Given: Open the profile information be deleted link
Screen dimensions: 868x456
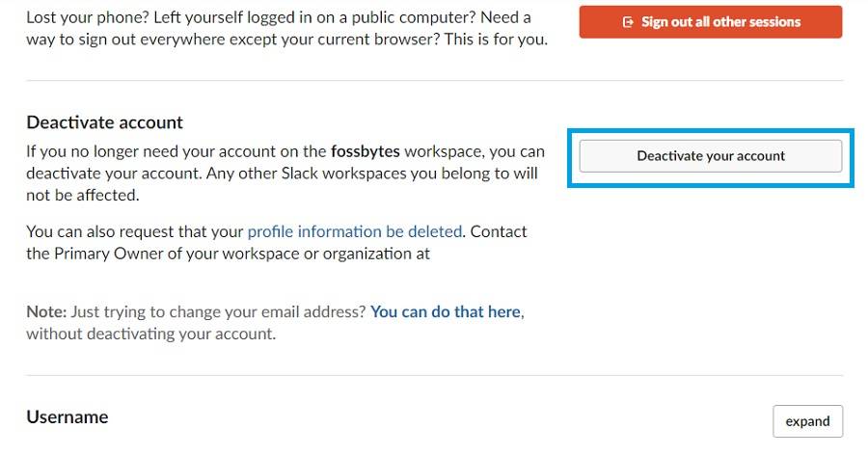Looking at the screenshot, I should click(355, 231).
